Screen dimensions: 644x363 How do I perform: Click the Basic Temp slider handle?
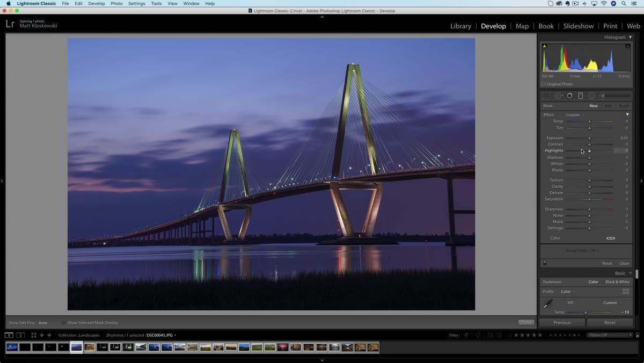tap(586, 313)
